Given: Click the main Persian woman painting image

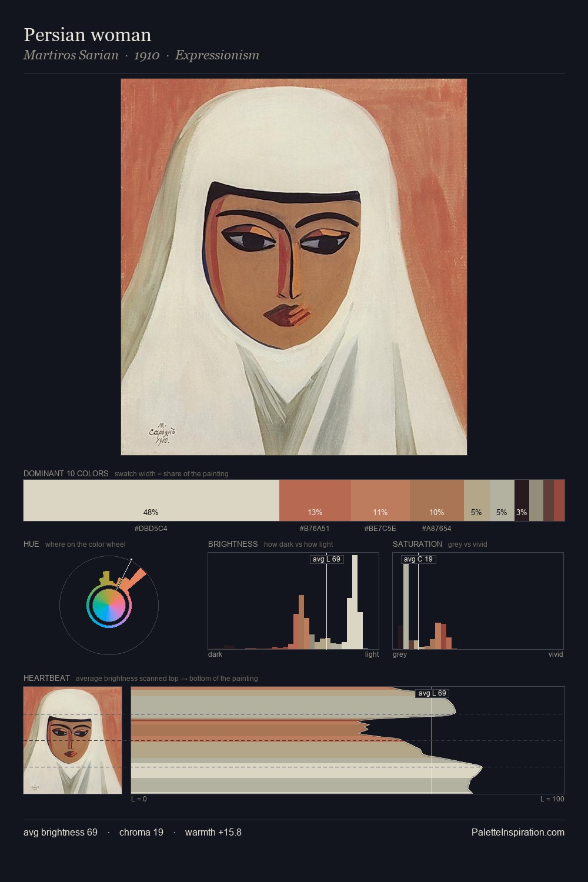Looking at the screenshot, I should pos(294,267).
